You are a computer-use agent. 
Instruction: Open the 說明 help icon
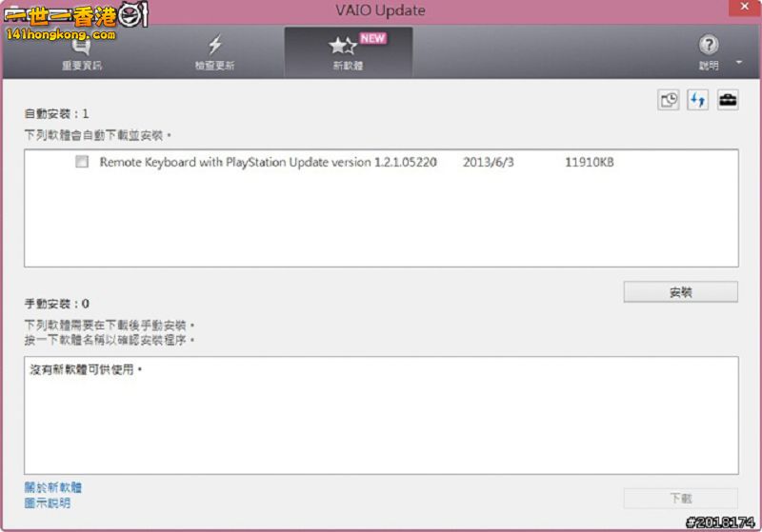point(709,51)
